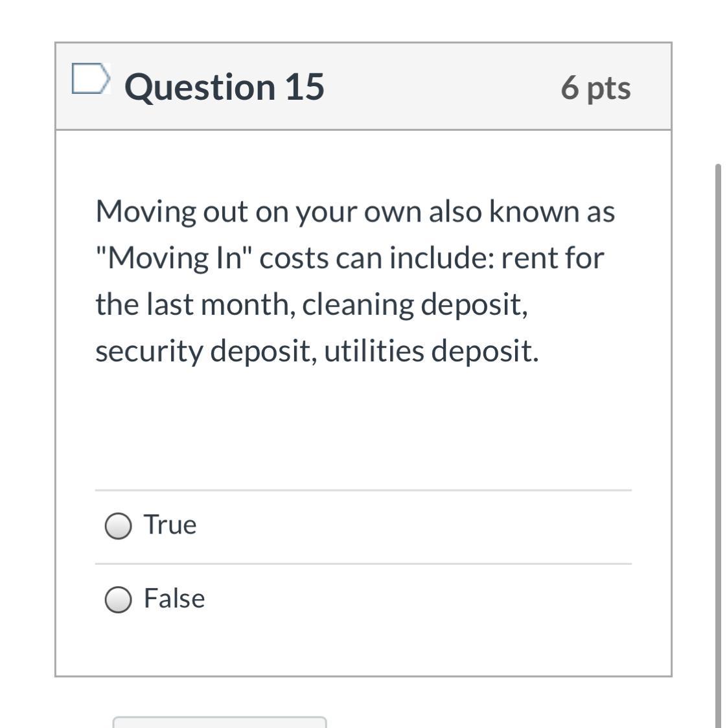
Task: Click the "False" answer label text
Action: [174, 598]
